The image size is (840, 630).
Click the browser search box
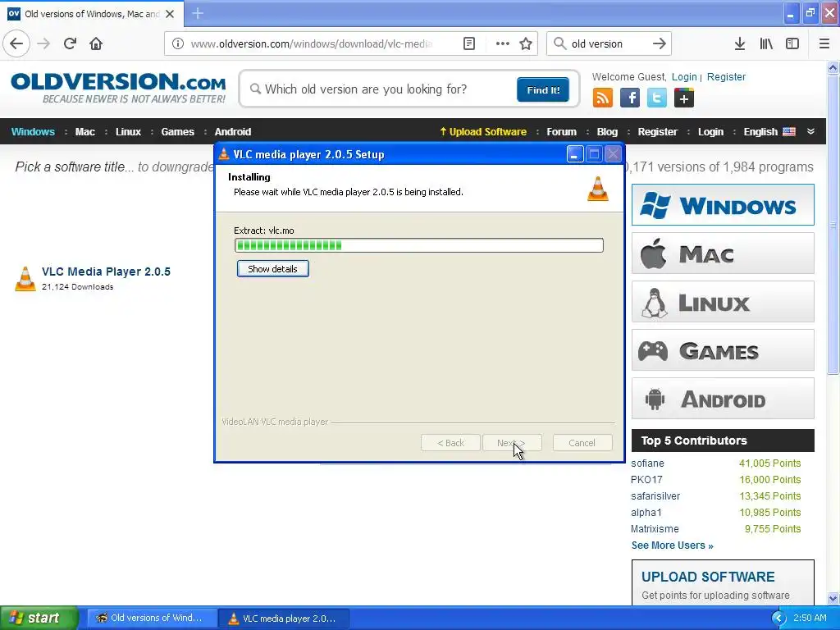point(609,43)
